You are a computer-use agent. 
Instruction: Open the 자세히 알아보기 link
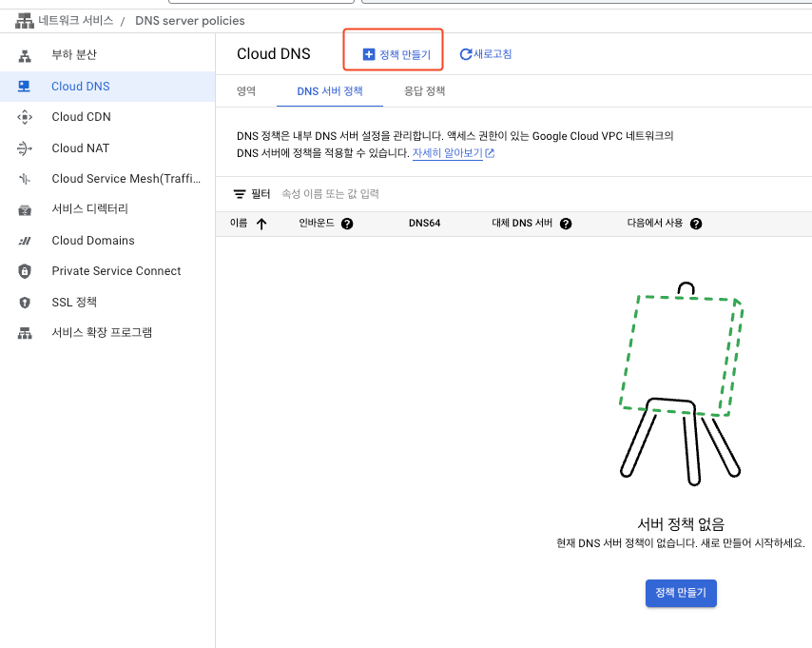[448, 153]
